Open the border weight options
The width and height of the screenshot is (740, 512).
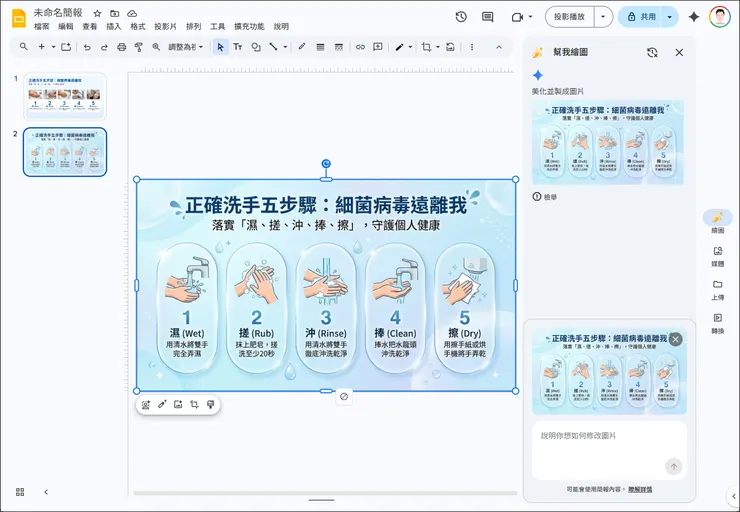point(320,47)
